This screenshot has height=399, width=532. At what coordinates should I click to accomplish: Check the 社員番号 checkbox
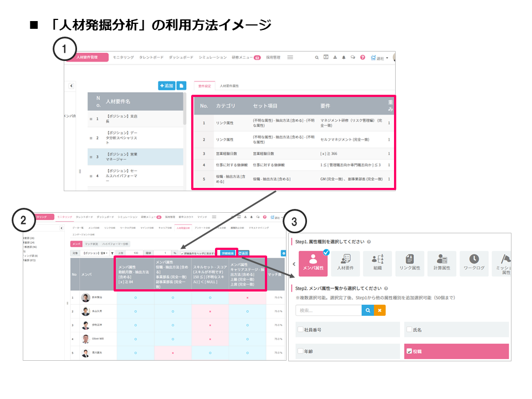(x=300, y=329)
